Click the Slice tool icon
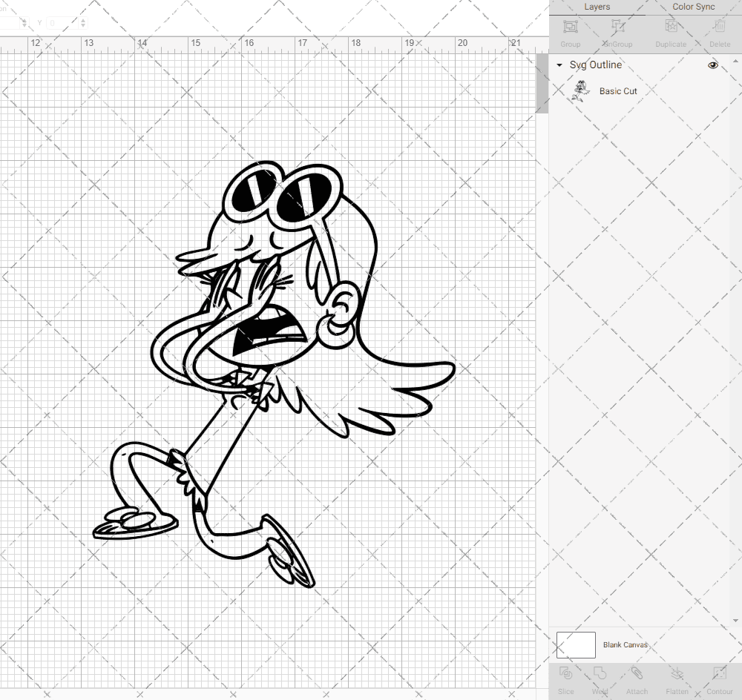This screenshot has width=742, height=700. [x=565, y=673]
